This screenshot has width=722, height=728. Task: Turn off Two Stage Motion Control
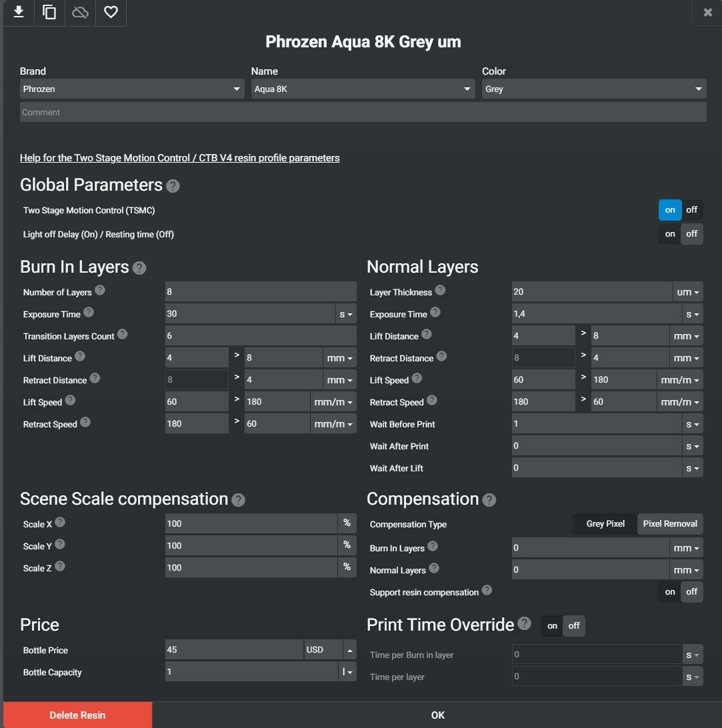coord(691,210)
